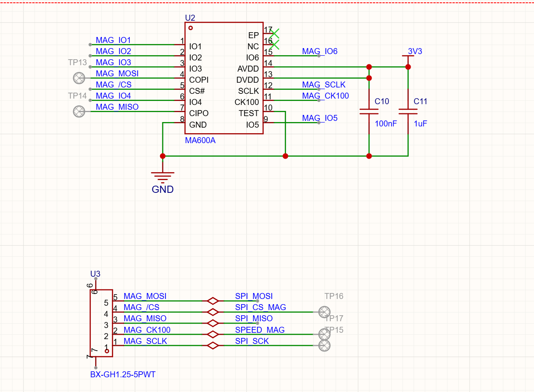This screenshot has width=534, height=392.
Task: Select diamond net tie on SPI_CS_MAG line
Action: pos(213,312)
